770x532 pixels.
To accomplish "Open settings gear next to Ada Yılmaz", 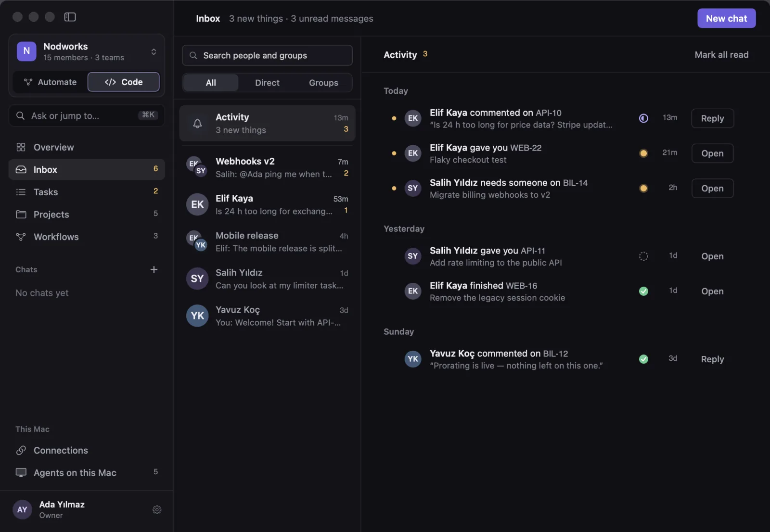I will tap(157, 509).
